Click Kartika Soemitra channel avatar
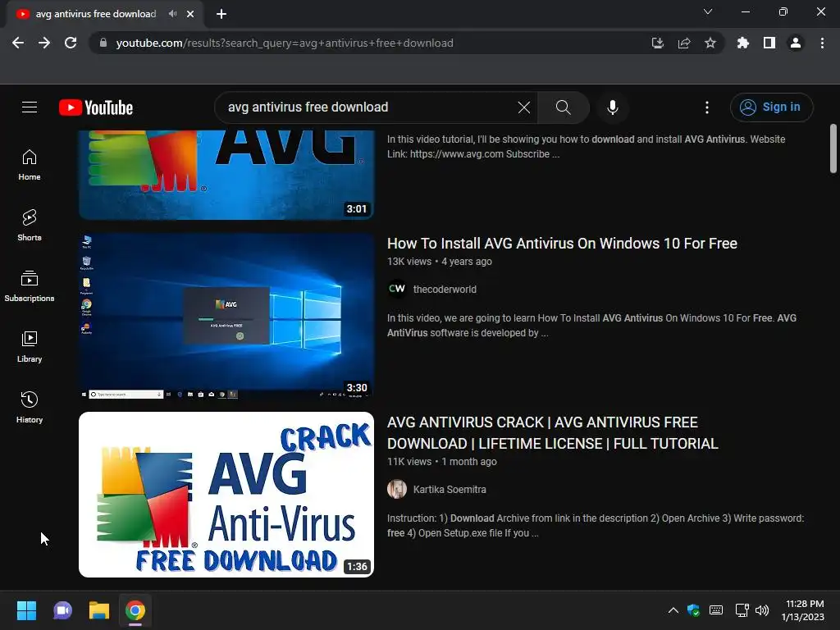Screen dimensions: 840x630 [397, 489]
